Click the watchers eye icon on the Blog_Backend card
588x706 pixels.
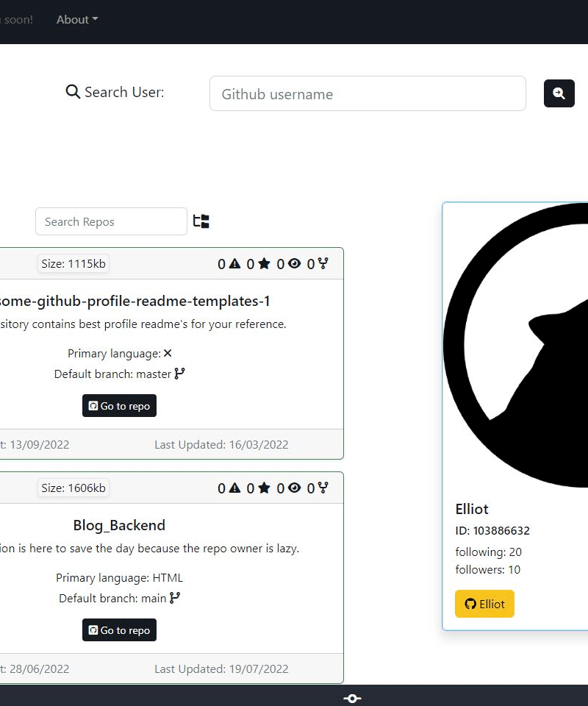[295, 488]
